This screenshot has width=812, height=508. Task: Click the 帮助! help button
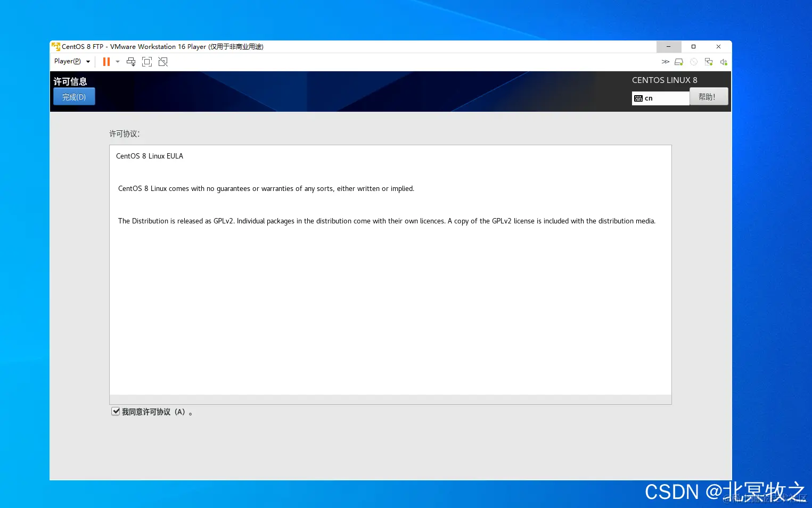coord(709,97)
